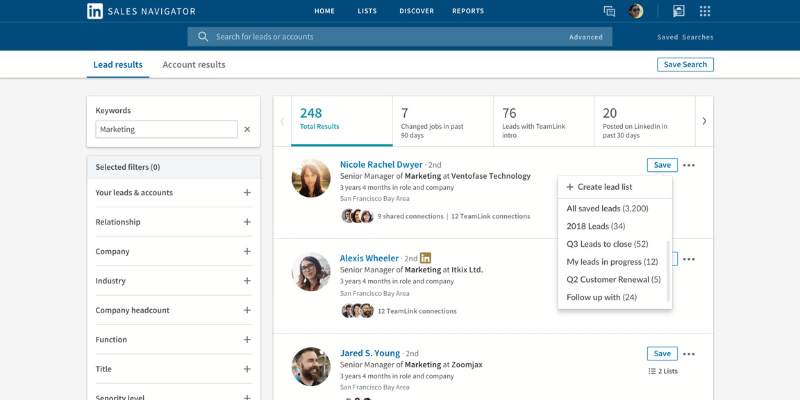Click the lead list dropdown scrollbar
The image size is (800, 400).
coord(668,270)
